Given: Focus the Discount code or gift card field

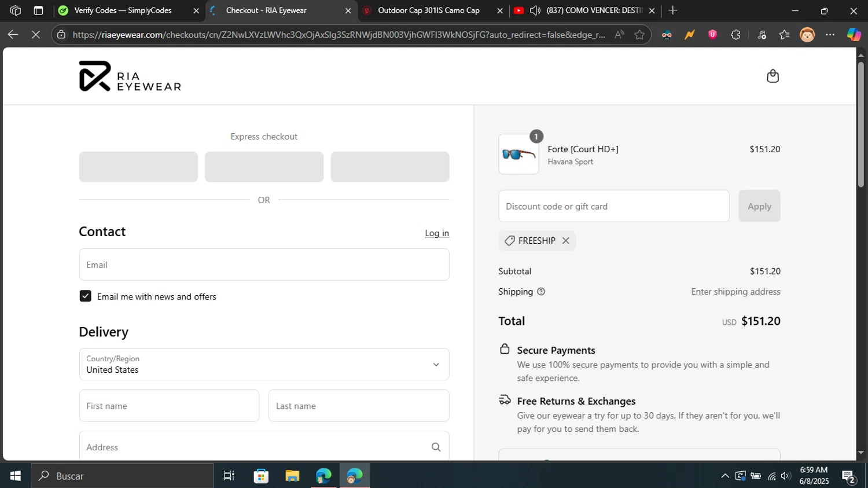Looking at the screenshot, I should pyautogui.click(x=614, y=206).
